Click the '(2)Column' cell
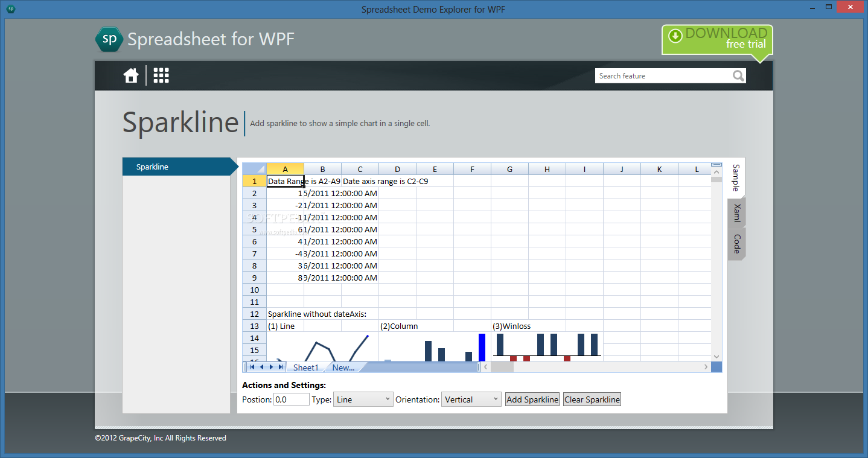868x458 pixels. point(398,326)
